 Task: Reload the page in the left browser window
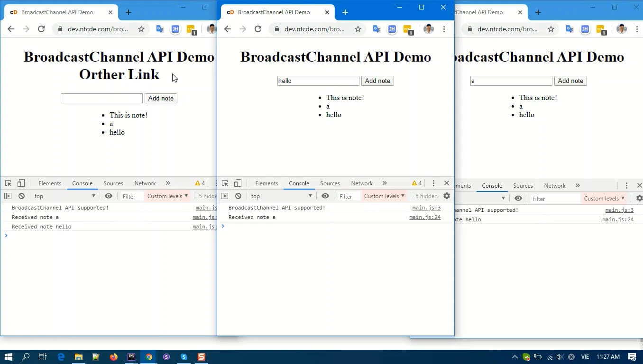pyautogui.click(x=41, y=29)
